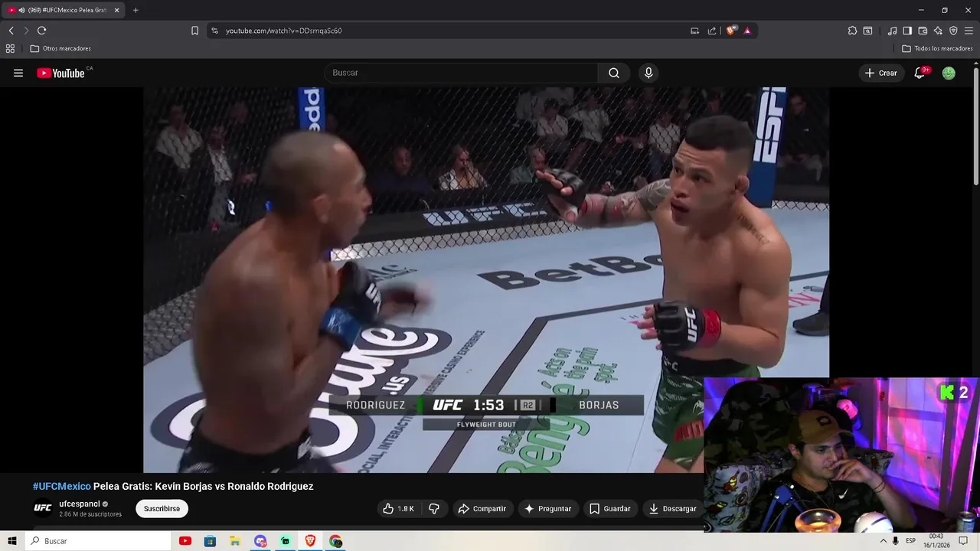Open the YouTube account avatar menu
980x551 pixels.
(x=949, y=73)
